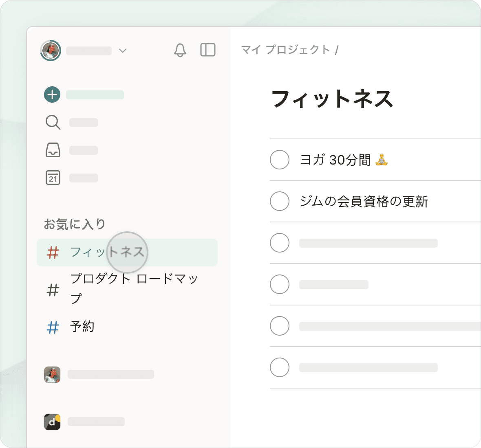Open the inbox tray icon
481x448 pixels.
(53, 150)
